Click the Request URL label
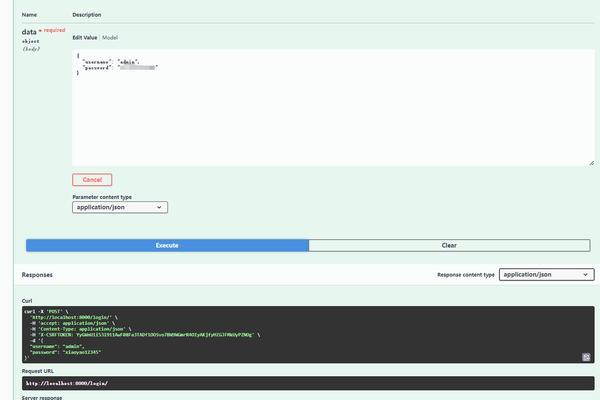600x400 pixels. coord(38,371)
